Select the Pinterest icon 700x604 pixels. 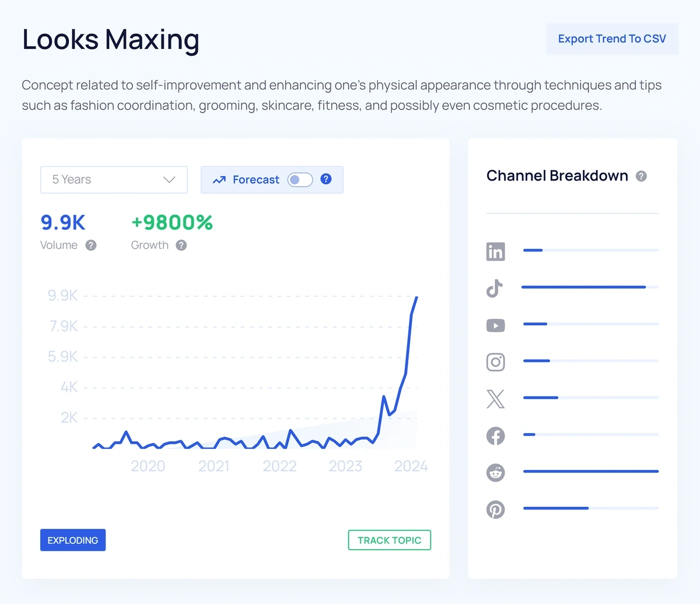tap(496, 509)
